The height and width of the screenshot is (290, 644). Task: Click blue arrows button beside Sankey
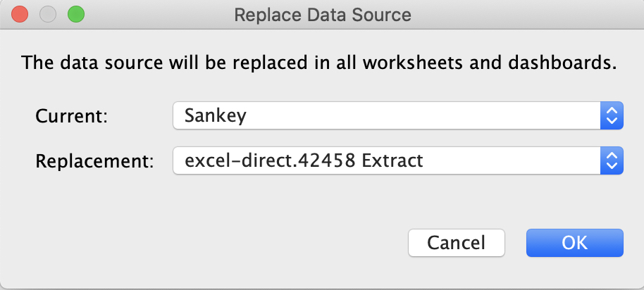point(612,115)
